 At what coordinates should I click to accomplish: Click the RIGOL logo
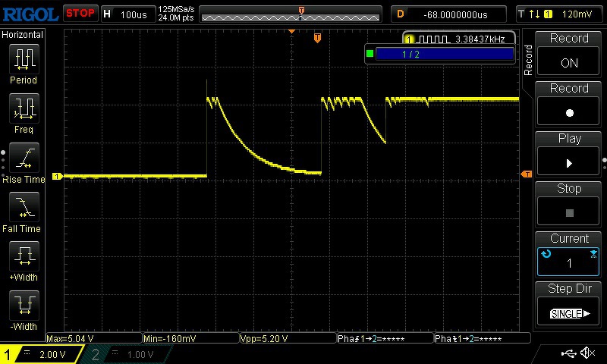pos(30,14)
